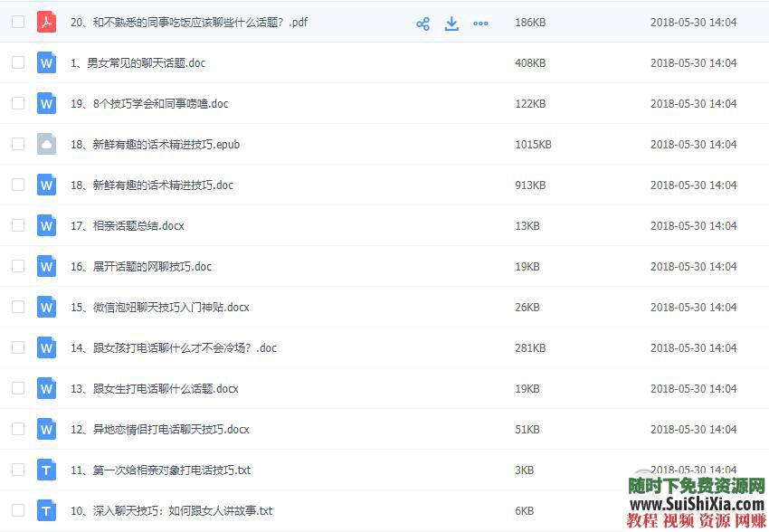769x532 pixels.
Task: Open the more options (...) menu
Action: click(x=480, y=23)
